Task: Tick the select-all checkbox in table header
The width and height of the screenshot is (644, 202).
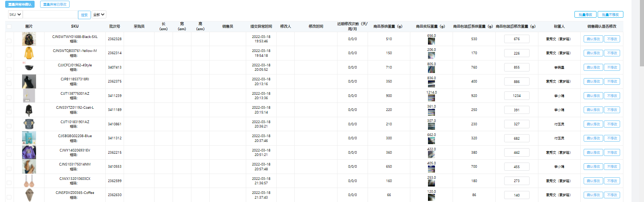Action: (x=9, y=27)
